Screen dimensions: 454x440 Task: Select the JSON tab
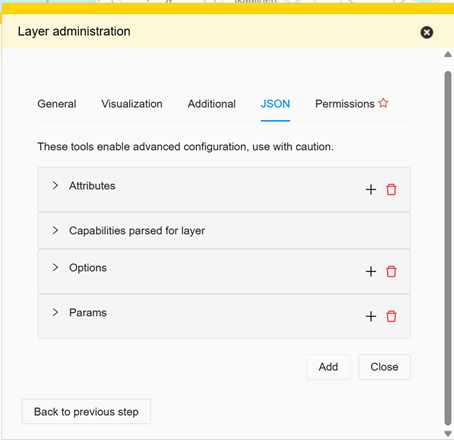[x=275, y=104]
